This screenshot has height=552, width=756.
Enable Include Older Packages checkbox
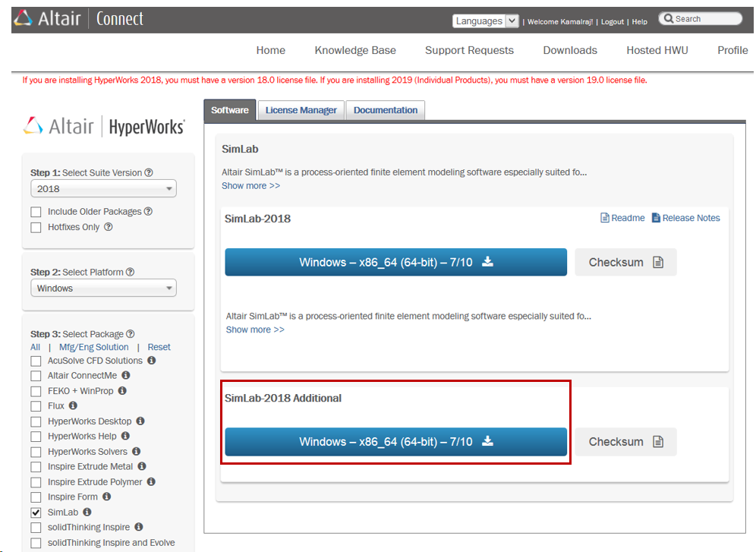pos(36,212)
